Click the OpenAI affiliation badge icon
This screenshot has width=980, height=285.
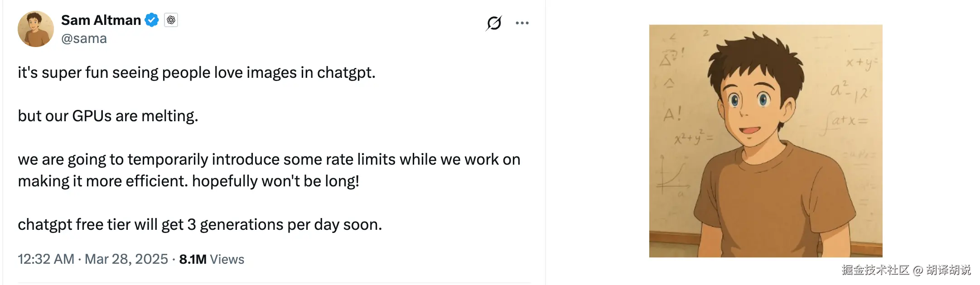pyautogui.click(x=171, y=20)
